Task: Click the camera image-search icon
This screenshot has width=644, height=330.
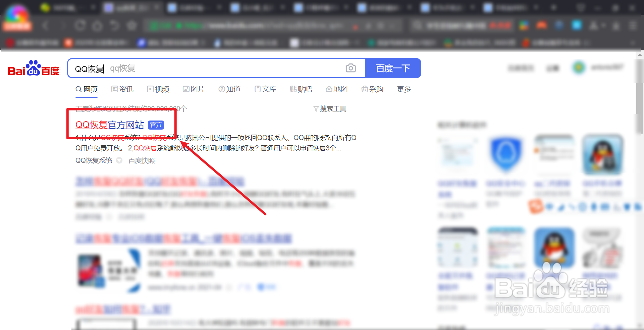Action: pos(351,68)
